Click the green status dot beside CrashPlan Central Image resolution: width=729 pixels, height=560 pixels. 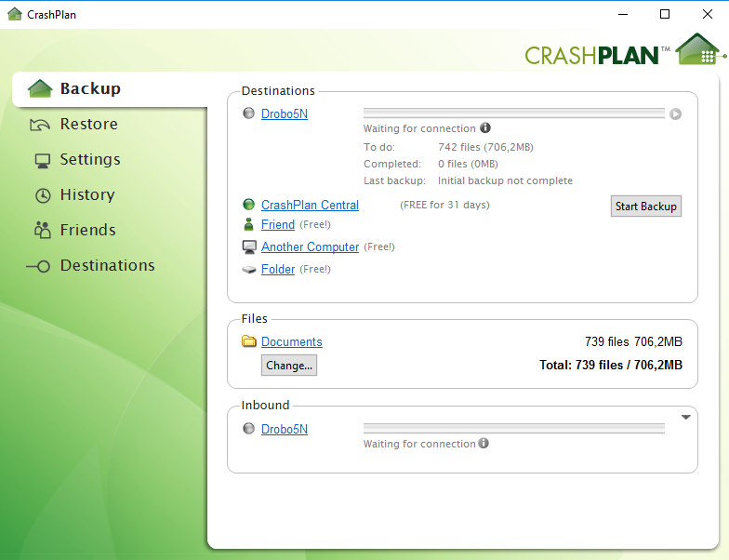point(249,205)
